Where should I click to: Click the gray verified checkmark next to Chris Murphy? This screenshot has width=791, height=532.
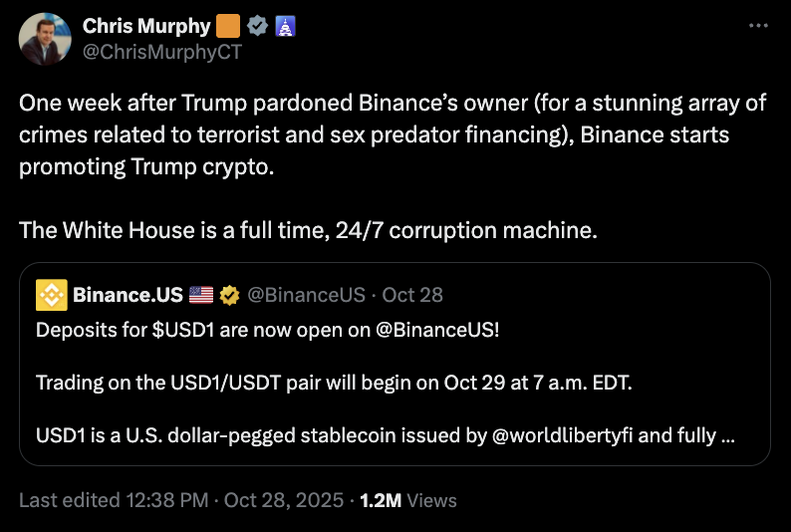coord(257,26)
